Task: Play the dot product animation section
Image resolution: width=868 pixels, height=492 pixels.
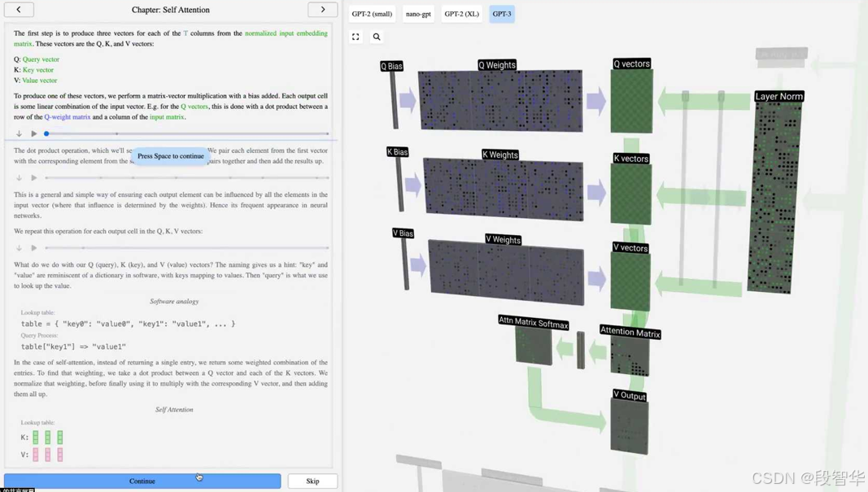Action: [x=34, y=177]
